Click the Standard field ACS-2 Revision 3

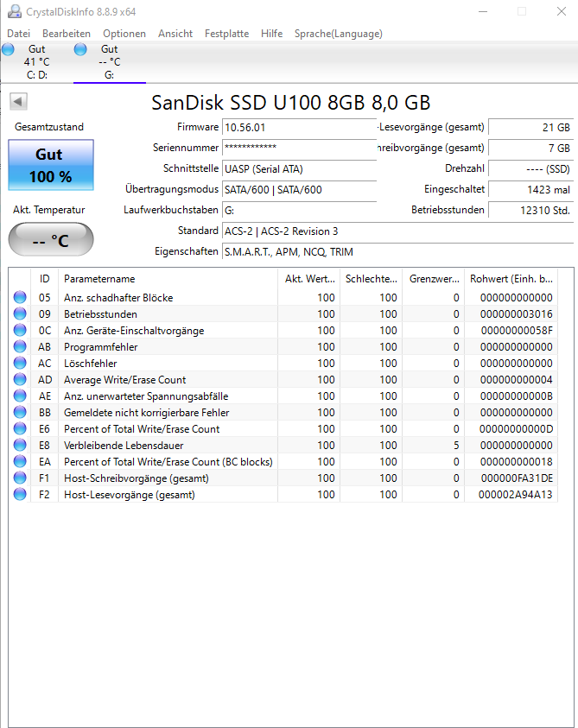(397, 231)
